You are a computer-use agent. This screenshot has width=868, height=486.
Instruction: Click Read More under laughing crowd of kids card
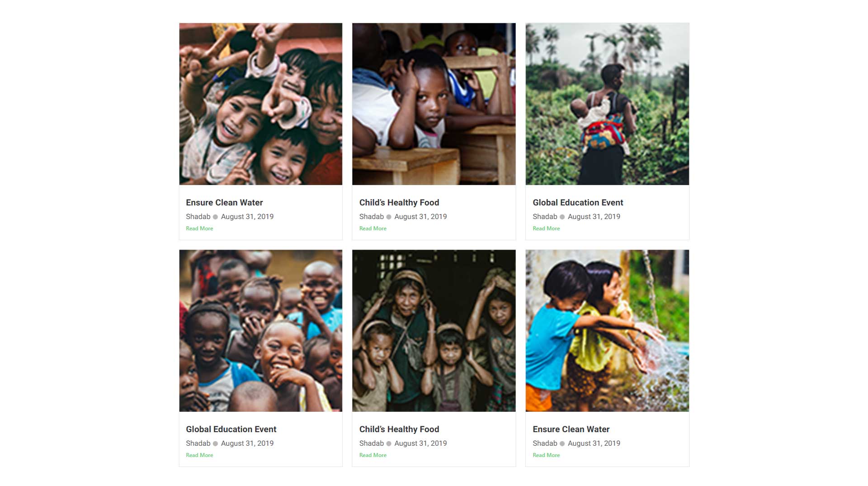199,455
